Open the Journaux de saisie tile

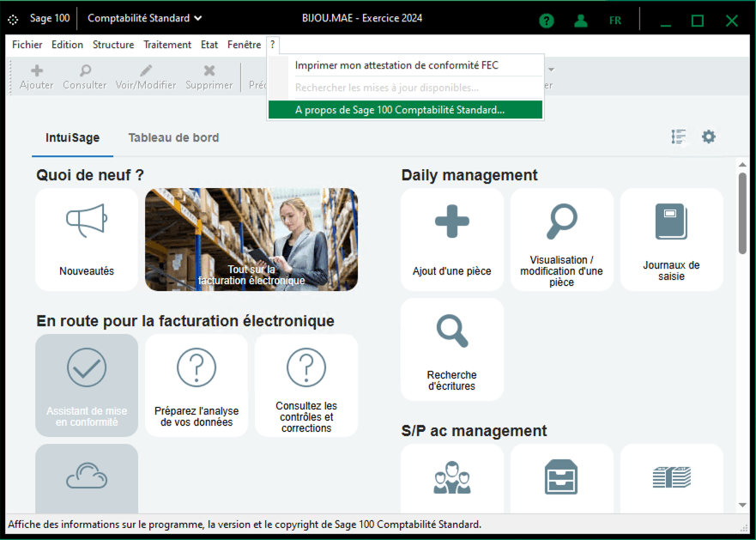(672, 240)
